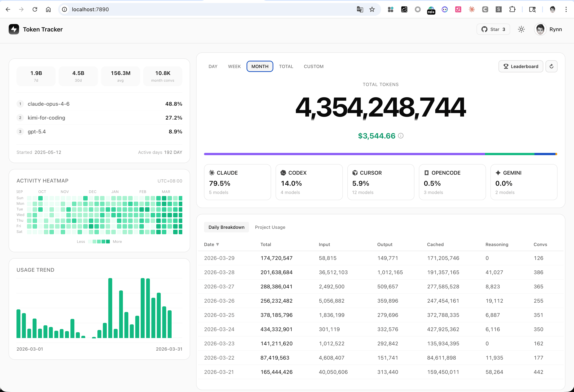Select the DAY period option
This screenshot has width=574, height=392.
click(x=213, y=66)
